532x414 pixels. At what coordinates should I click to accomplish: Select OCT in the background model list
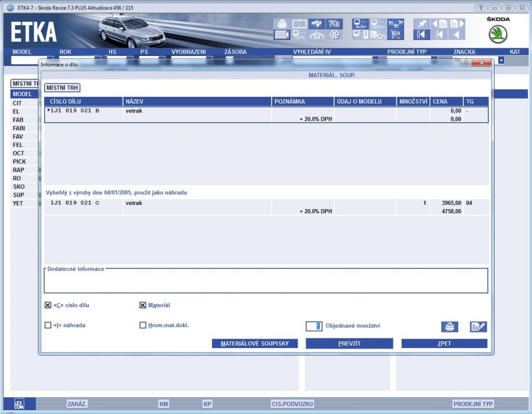[x=18, y=153]
